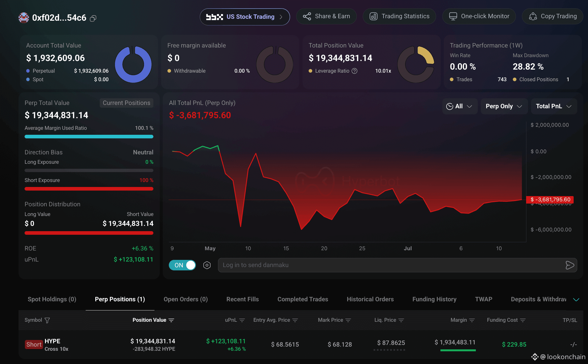
Task: Click the Free margin donut chart
Action: [275, 64]
